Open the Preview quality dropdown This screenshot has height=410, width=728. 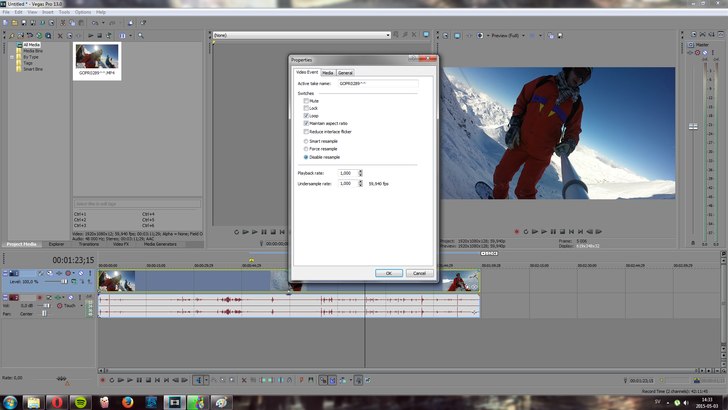coord(507,35)
